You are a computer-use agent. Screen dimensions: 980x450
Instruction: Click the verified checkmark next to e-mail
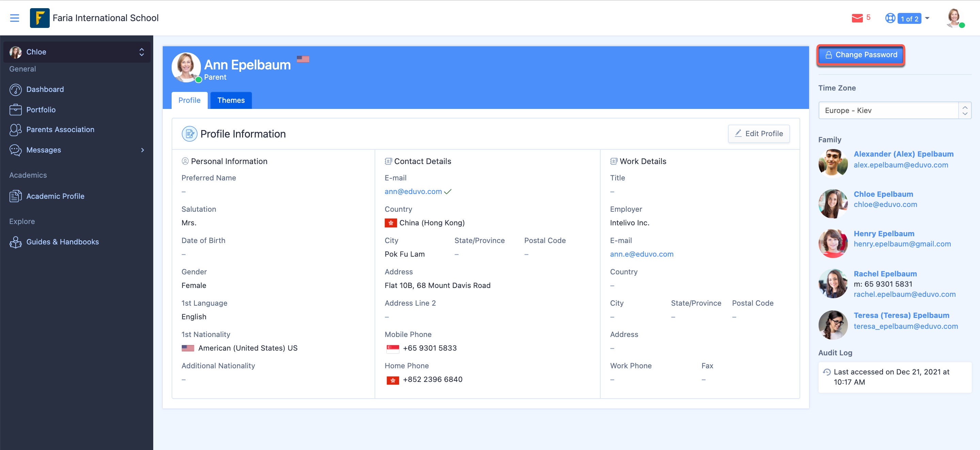click(448, 192)
